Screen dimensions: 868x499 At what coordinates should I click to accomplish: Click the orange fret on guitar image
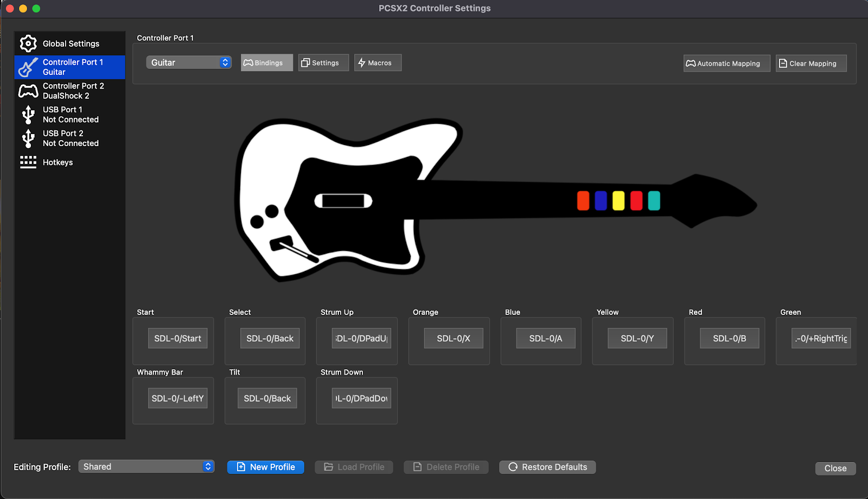pyautogui.click(x=583, y=200)
